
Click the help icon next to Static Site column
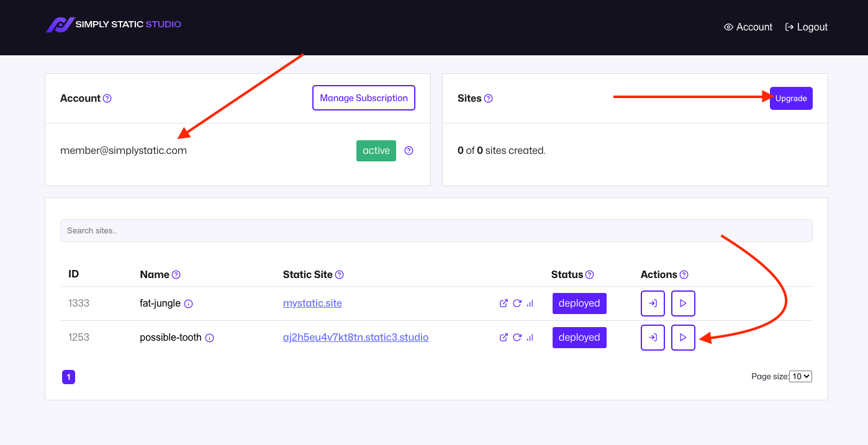coord(340,275)
